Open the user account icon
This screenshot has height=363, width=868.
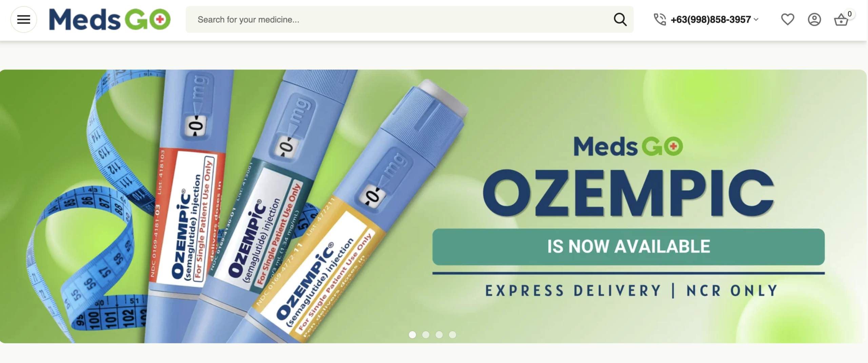[814, 19]
